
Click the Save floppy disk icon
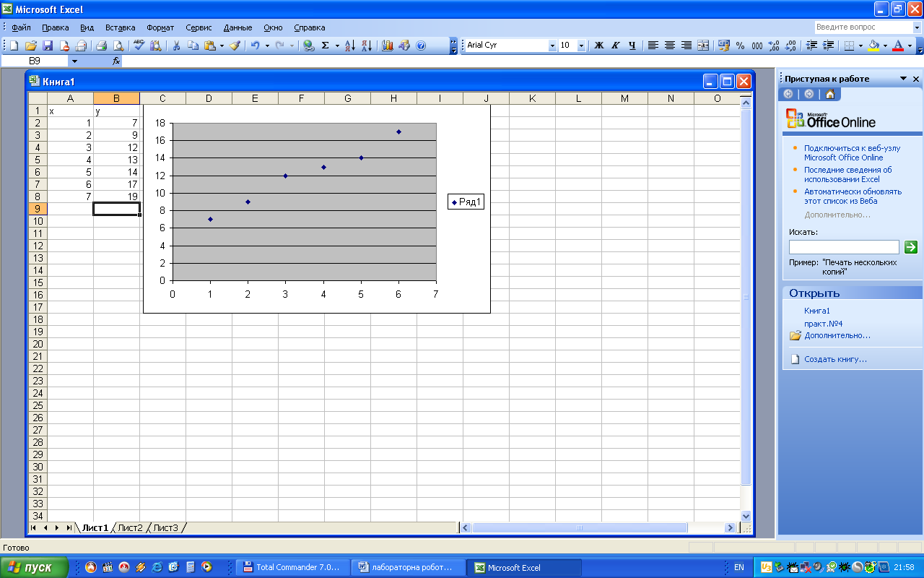click(x=48, y=46)
